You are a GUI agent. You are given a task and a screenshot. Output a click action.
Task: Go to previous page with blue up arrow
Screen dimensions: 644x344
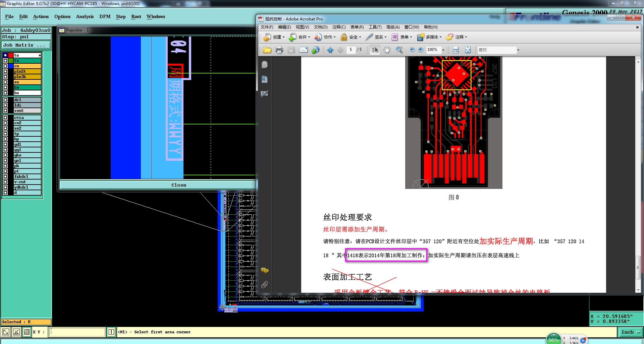click(330, 50)
